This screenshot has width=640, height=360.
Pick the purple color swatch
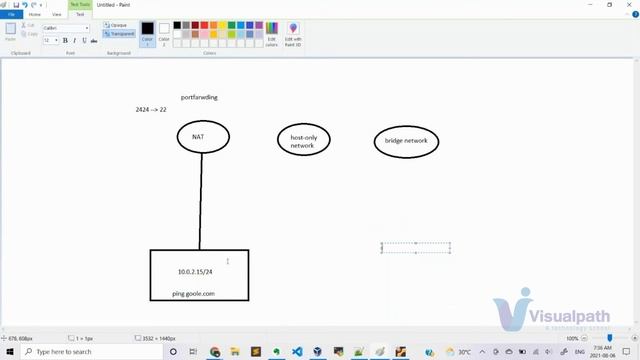(x=259, y=25)
